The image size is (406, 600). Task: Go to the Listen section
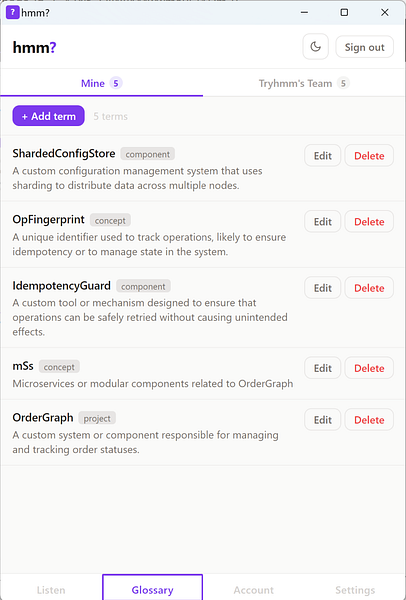51,590
